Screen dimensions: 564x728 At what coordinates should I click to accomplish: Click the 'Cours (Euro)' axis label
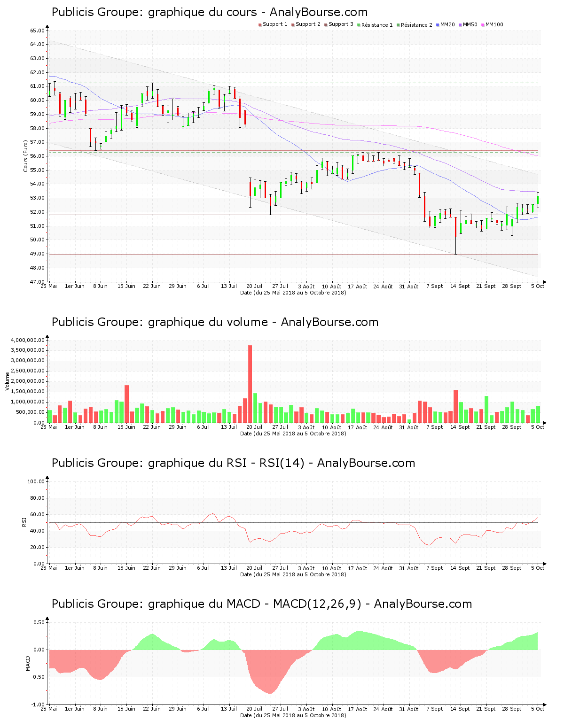point(25,156)
